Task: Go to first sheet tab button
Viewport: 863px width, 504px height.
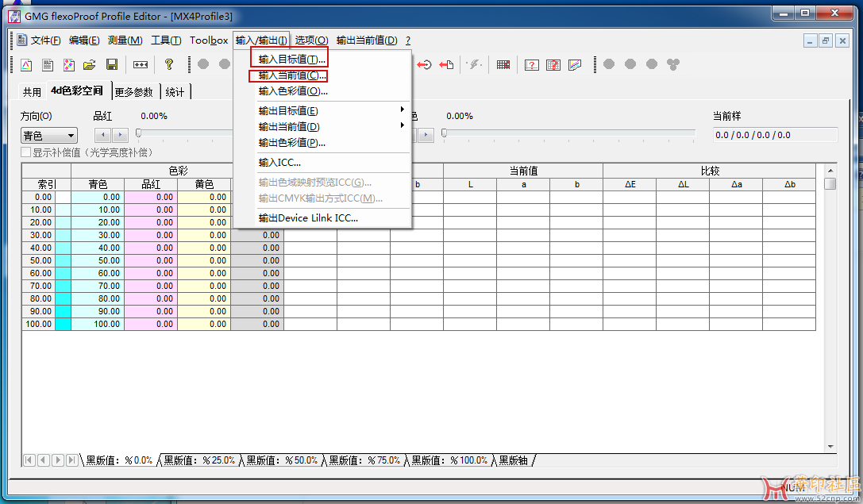Action: click(x=29, y=460)
